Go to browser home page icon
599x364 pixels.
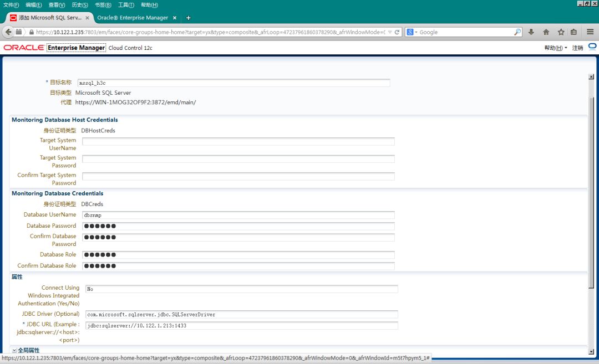[x=546, y=32]
